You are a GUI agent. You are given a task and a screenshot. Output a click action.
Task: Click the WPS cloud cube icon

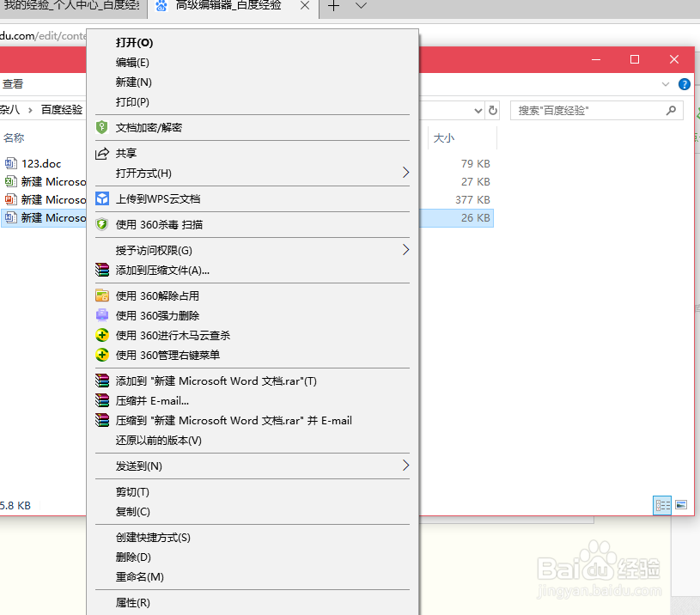point(102,198)
